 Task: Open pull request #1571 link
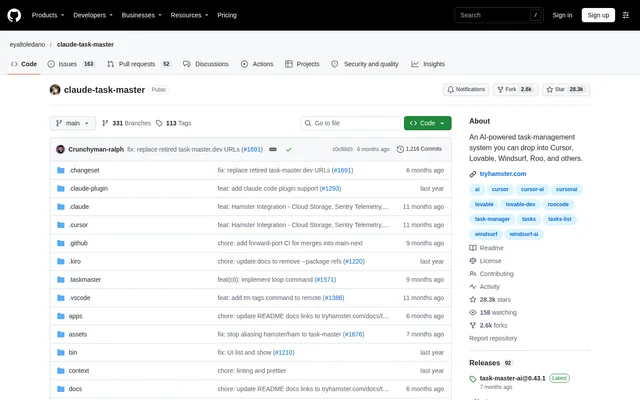(x=325, y=280)
